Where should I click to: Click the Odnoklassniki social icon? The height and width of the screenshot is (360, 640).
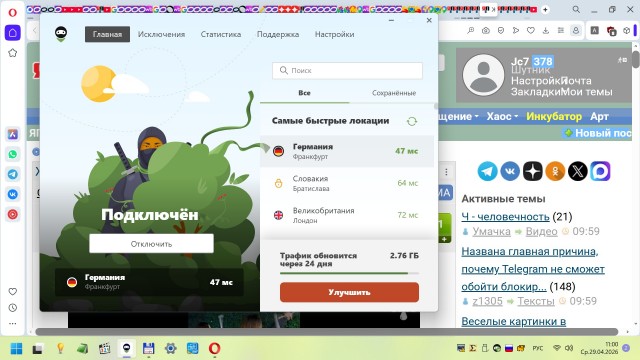[x=555, y=171]
